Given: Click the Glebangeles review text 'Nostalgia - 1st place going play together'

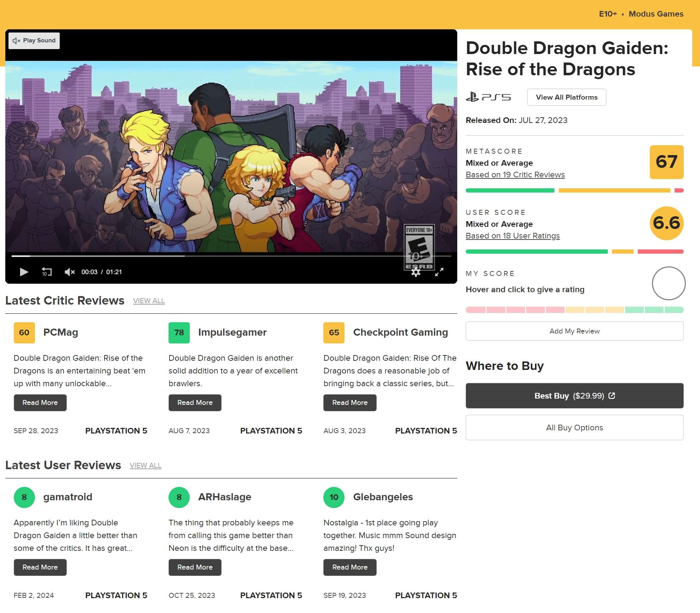Looking at the screenshot, I should [390, 535].
